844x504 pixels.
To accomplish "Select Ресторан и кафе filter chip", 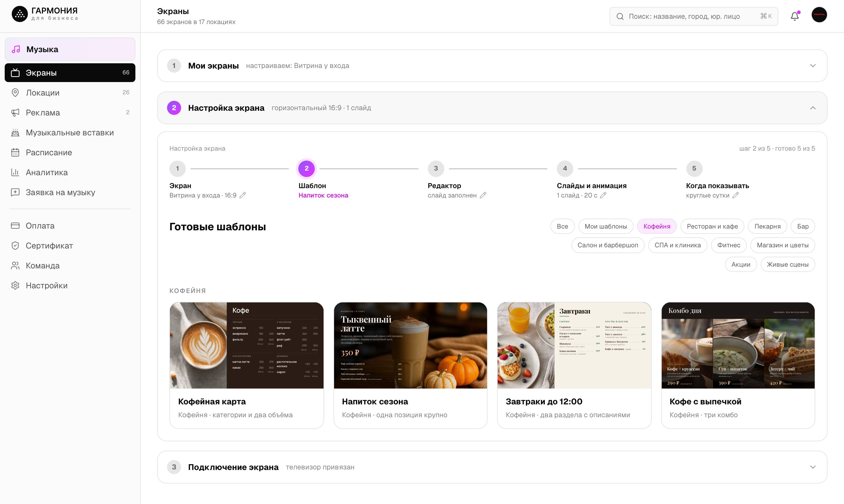I will [712, 226].
